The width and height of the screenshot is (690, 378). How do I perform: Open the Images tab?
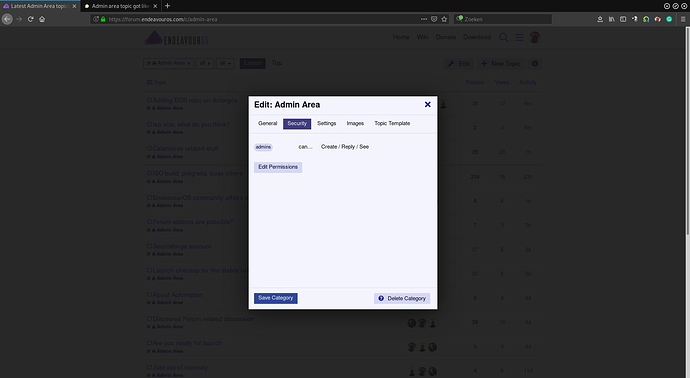pos(355,124)
